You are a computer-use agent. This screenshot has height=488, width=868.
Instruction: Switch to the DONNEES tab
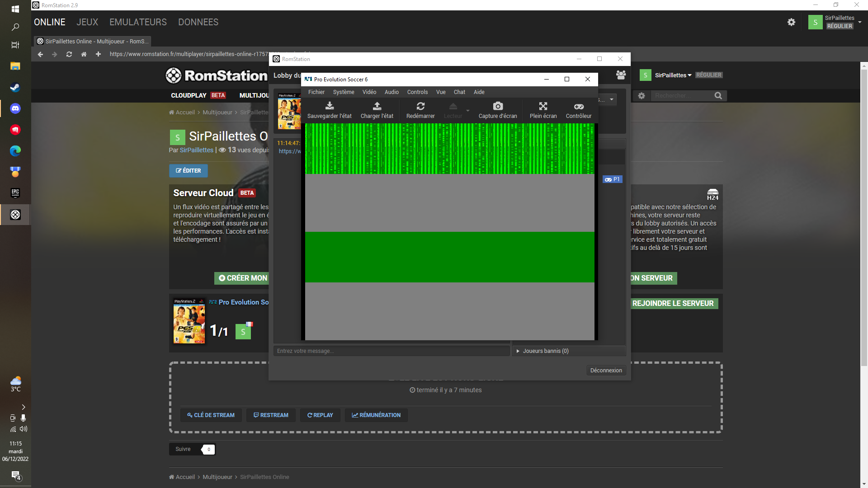pos(198,22)
